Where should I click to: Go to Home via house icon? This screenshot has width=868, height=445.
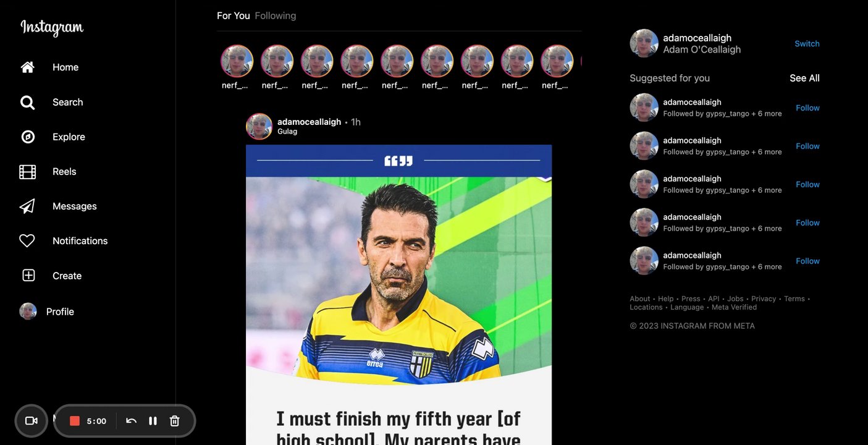28,67
